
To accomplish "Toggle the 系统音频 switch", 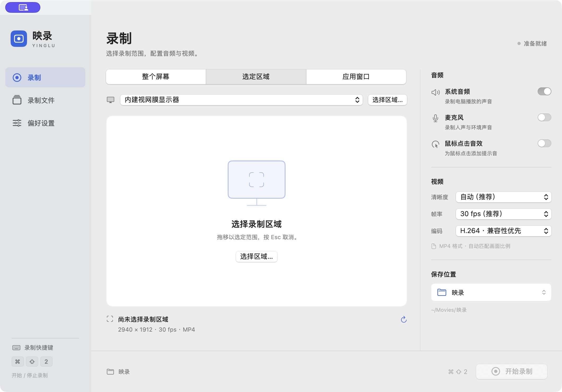I will click(x=544, y=91).
